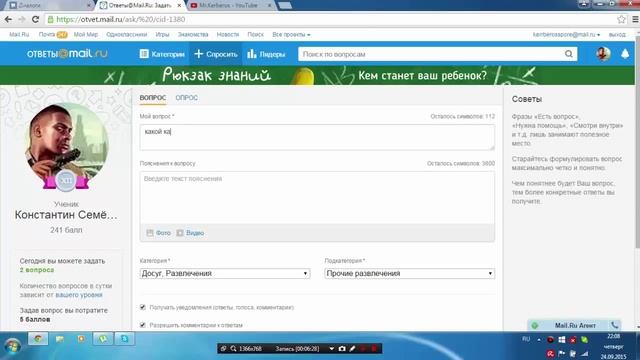Open Windows Start button
640x360 pixels.
point(12,347)
